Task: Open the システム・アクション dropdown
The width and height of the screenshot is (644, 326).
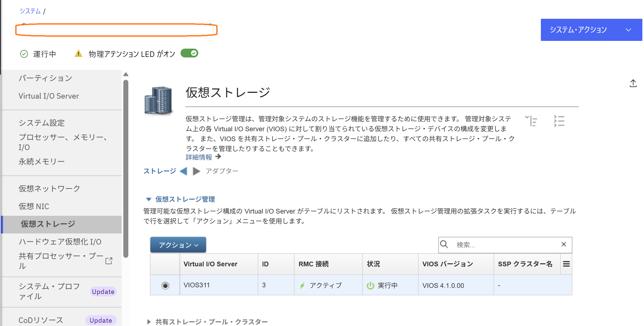Action: pos(591,30)
